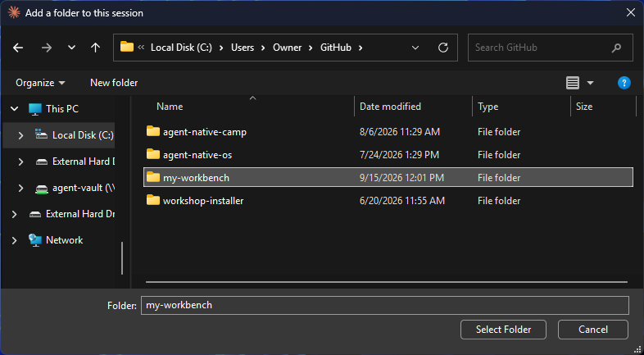This screenshot has height=355, width=644.
Task: Confirm with the Select Folder button
Action: (x=503, y=330)
